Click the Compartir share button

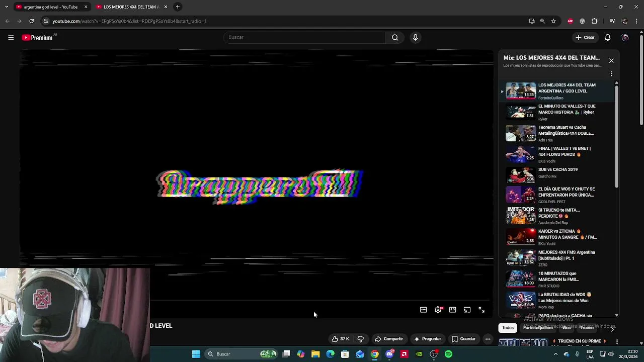coord(389,339)
